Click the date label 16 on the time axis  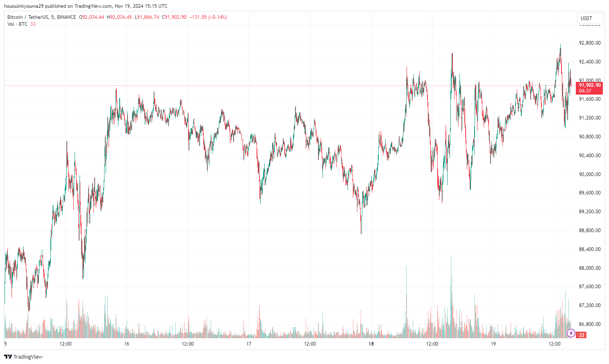pos(127,344)
